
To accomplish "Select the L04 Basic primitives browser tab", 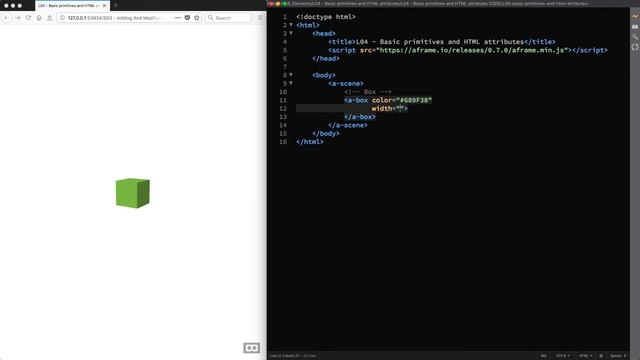I will click(x=69, y=6).
